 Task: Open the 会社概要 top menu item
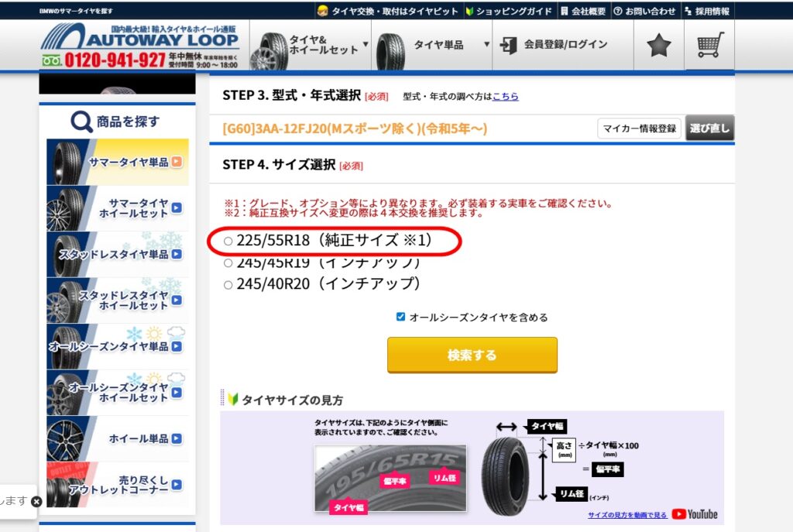tap(582, 11)
